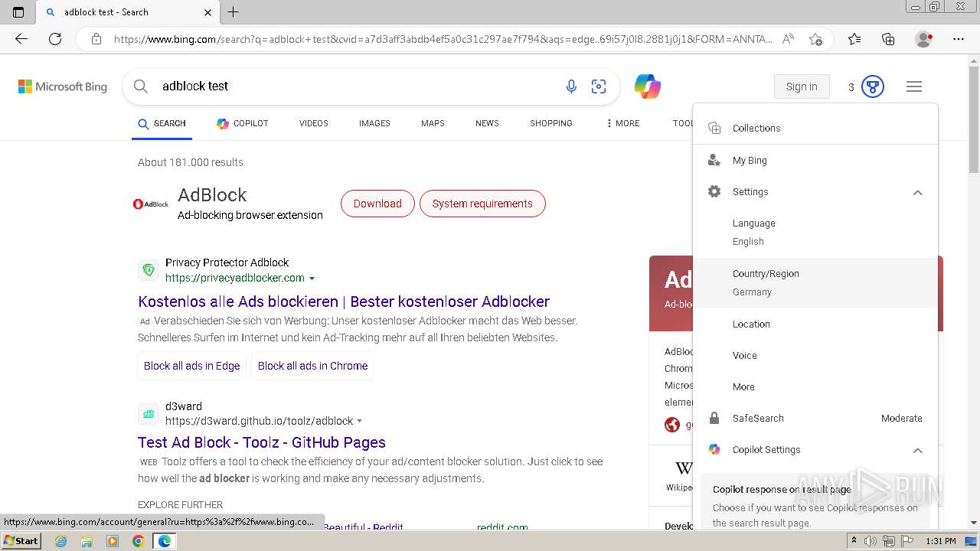Screen dimensions: 980x551
Task: Open Copilot via colorful logo icon
Action: [x=648, y=86]
